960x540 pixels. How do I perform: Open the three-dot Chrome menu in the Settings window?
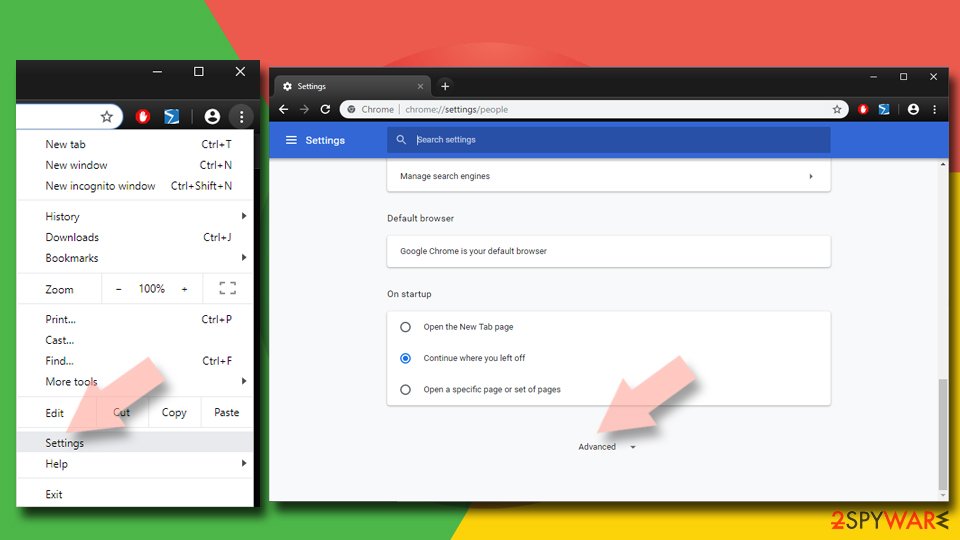tap(934, 110)
